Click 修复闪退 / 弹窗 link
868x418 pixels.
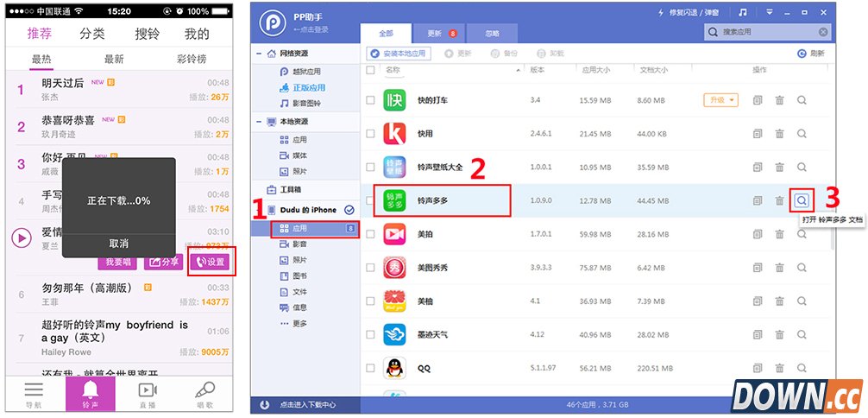[688, 12]
